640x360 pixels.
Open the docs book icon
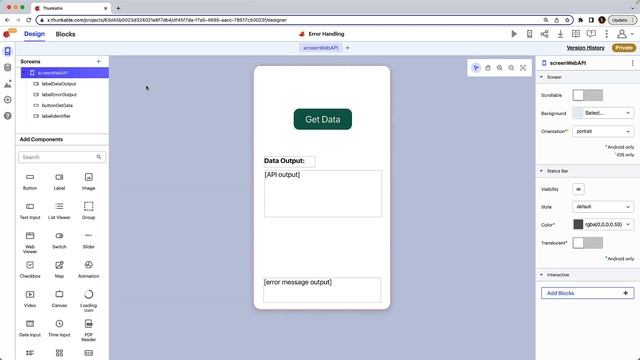pos(576,34)
